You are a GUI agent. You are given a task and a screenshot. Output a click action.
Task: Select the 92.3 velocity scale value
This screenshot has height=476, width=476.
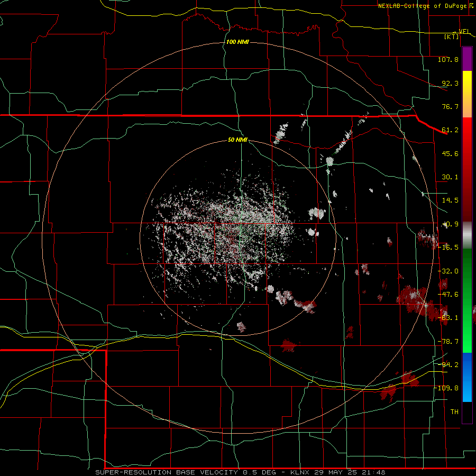[450, 83]
